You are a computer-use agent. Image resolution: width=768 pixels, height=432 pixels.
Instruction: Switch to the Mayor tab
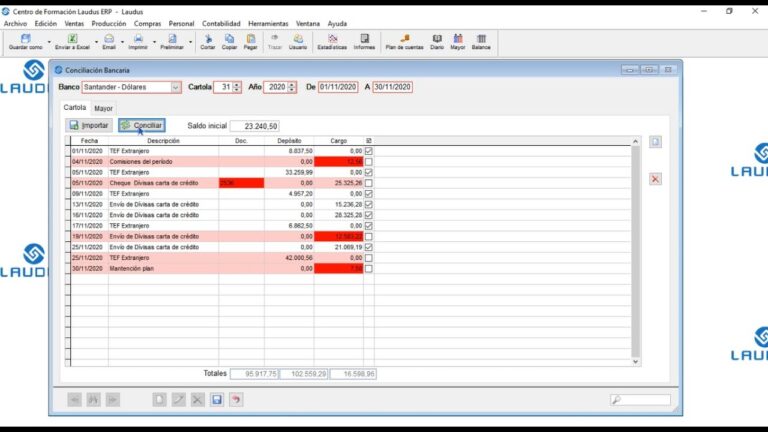click(x=103, y=108)
